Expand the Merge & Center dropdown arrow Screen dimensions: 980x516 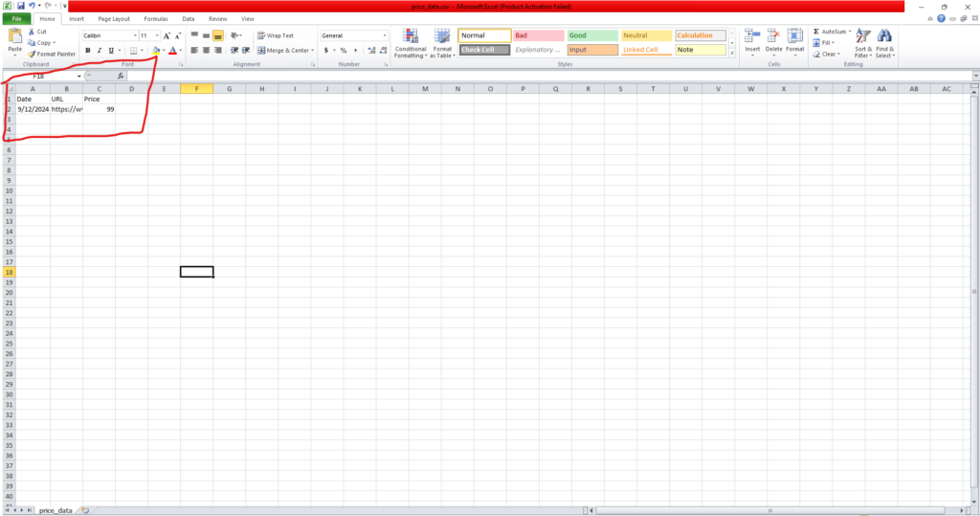pyautogui.click(x=313, y=50)
